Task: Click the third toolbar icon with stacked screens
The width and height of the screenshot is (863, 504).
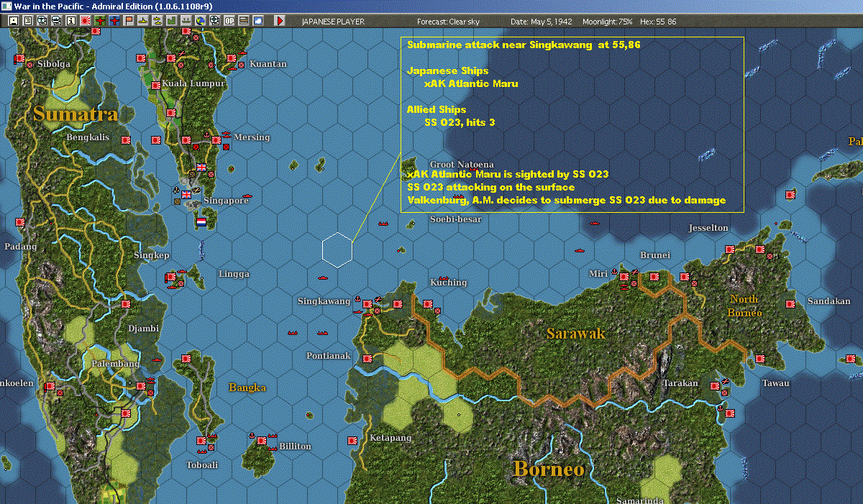Action: tap(42, 21)
